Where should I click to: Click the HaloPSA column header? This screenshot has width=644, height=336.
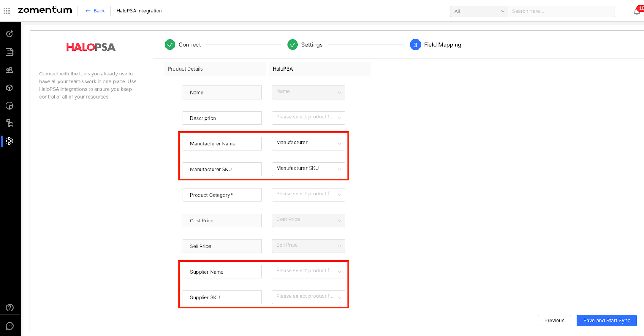pyautogui.click(x=320, y=69)
